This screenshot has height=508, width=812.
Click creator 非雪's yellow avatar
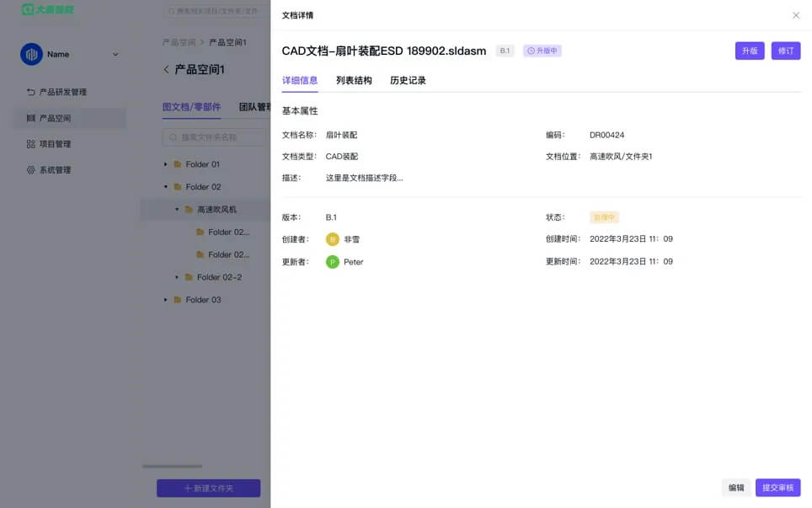334,238
